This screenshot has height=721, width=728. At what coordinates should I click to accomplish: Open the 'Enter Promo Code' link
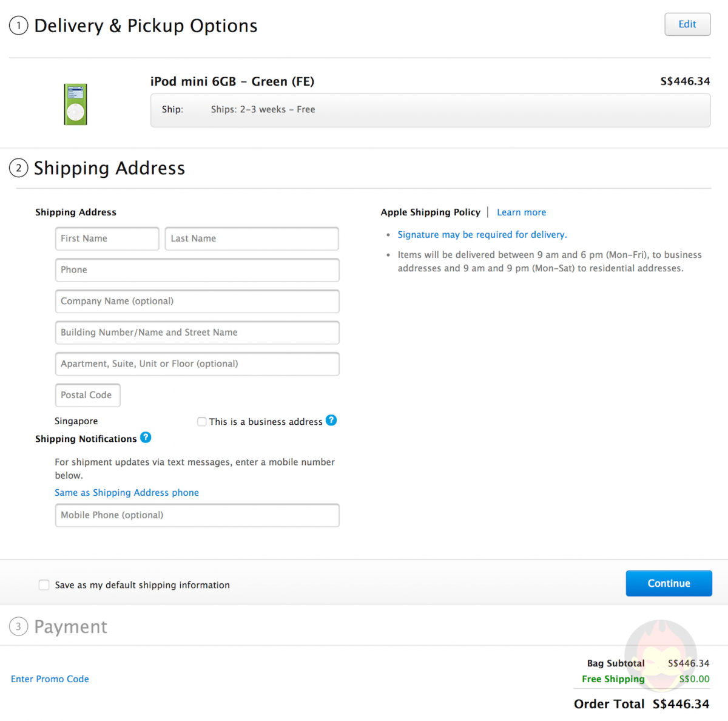(x=50, y=679)
